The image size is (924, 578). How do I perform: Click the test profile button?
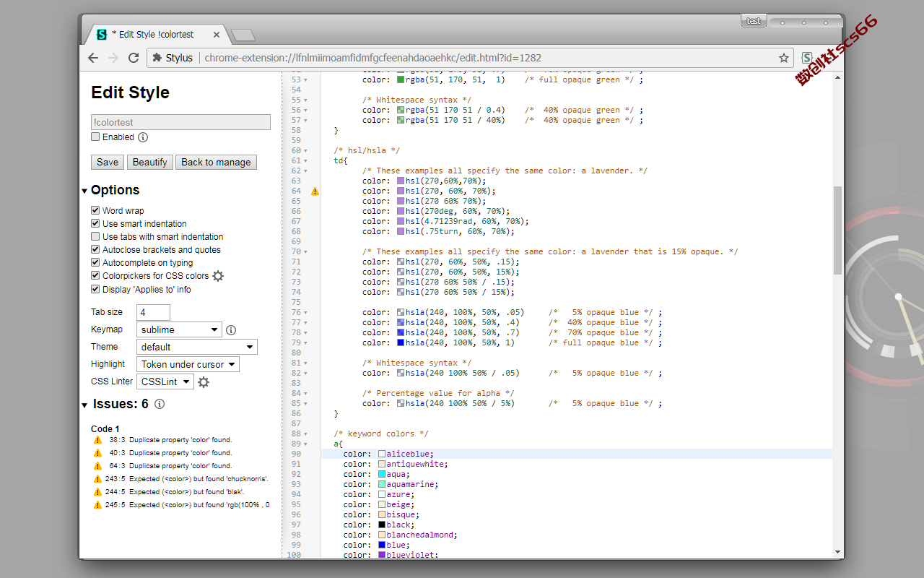pyautogui.click(x=754, y=21)
